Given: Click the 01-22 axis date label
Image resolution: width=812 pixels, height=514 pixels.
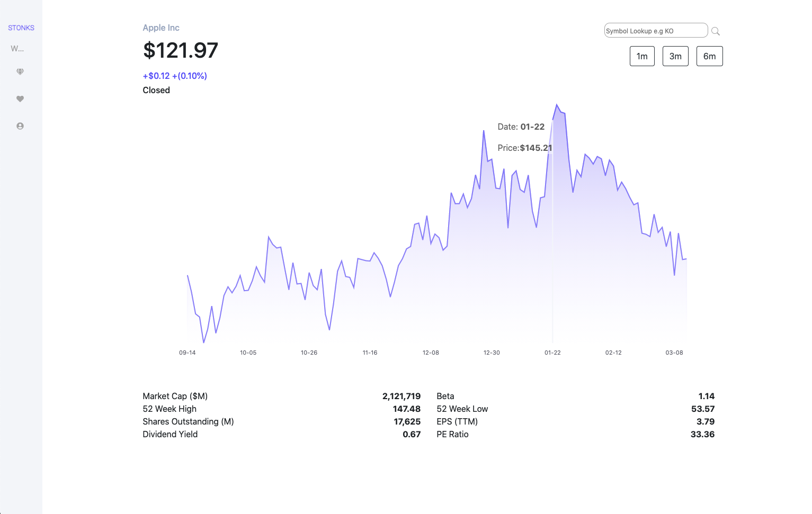Looking at the screenshot, I should pos(552,353).
